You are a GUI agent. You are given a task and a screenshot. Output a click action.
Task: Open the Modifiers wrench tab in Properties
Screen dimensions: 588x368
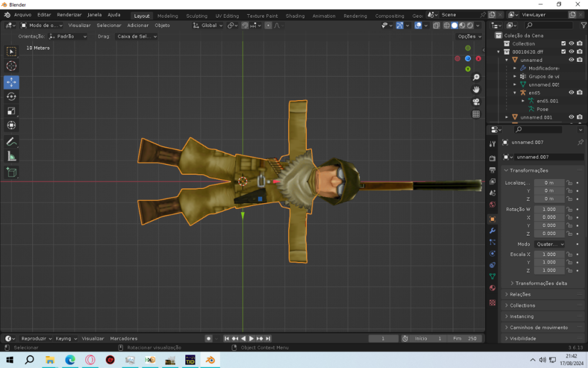492,230
